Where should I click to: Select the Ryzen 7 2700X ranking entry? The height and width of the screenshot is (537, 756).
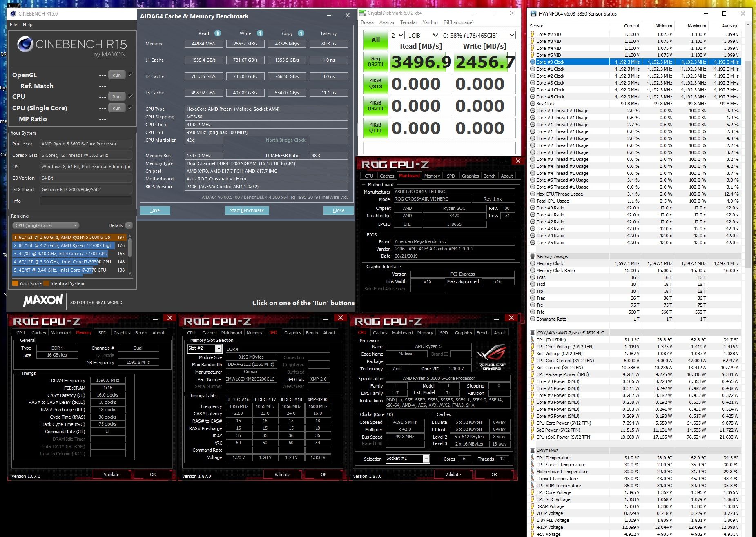pyautogui.click(x=69, y=245)
